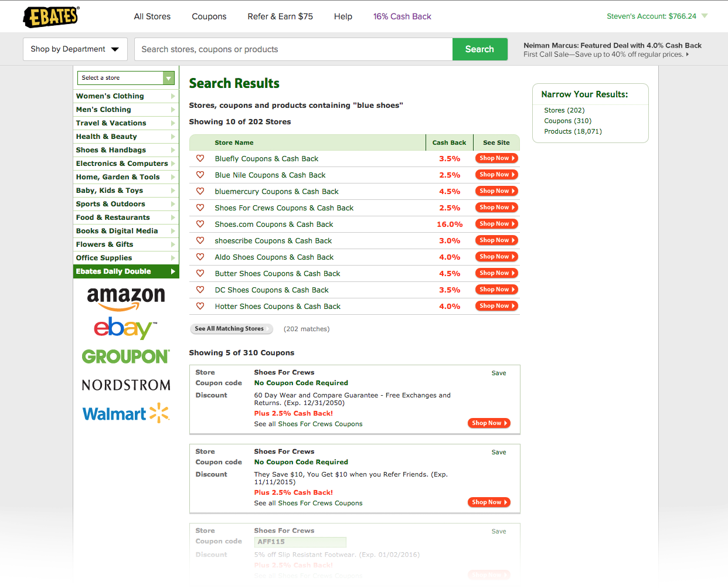The image size is (728, 588).
Task: Save the Refer Friends $10 coupon
Action: point(499,452)
